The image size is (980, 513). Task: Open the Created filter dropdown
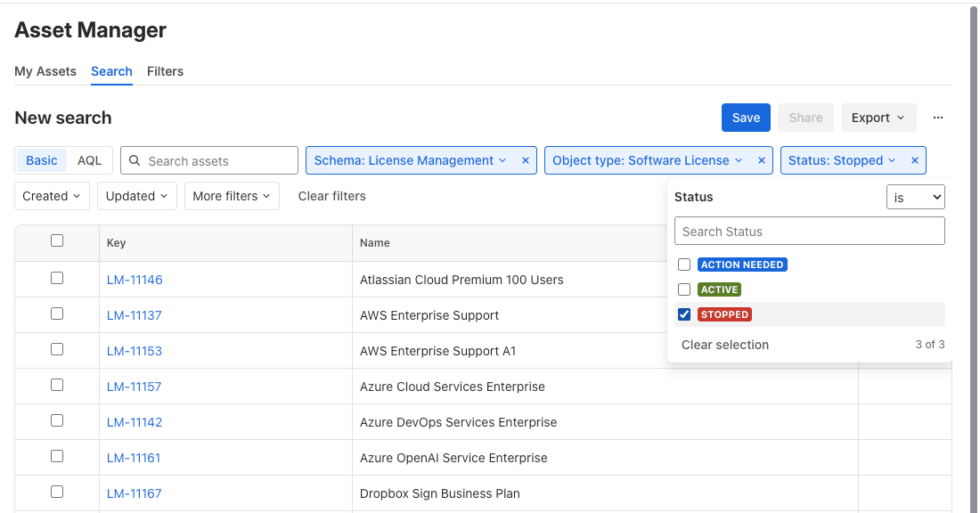pyautogui.click(x=52, y=196)
